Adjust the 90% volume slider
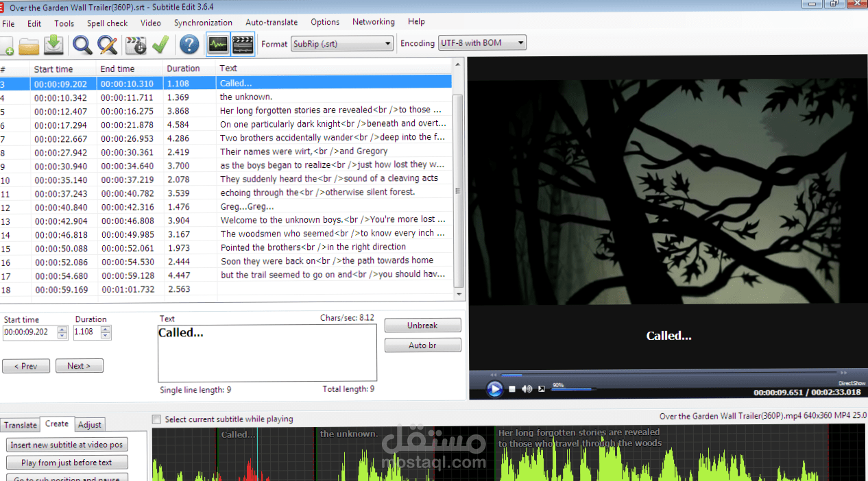 tap(573, 389)
